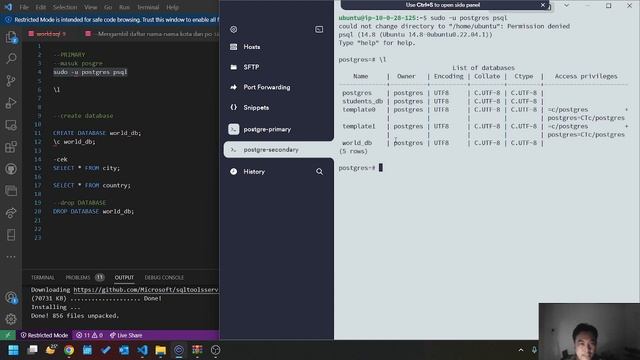The image size is (640, 360).
Task: Open the Edit menu in VS Code
Action: click(40, 7)
